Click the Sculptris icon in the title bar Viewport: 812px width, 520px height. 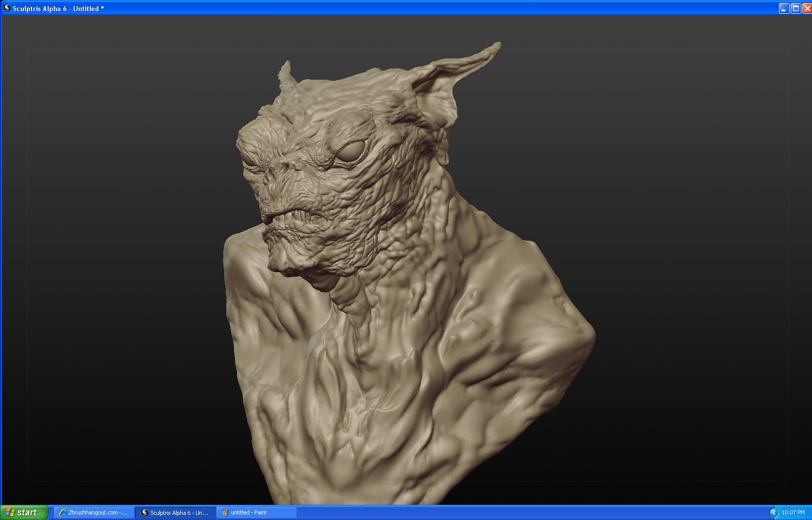point(7,8)
